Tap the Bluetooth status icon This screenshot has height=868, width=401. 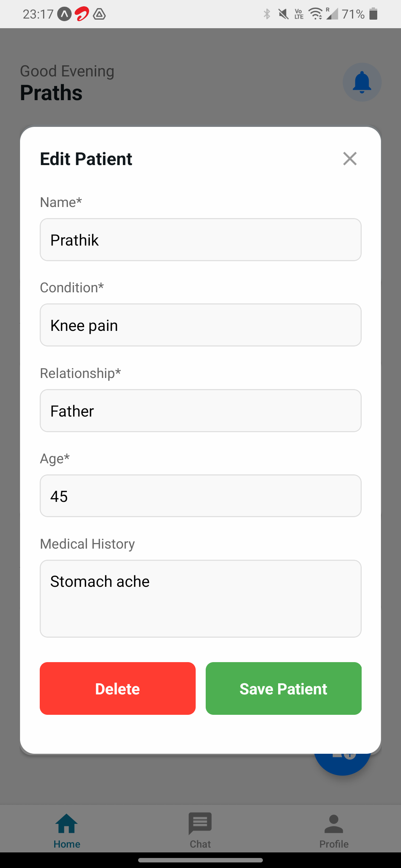point(267,14)
